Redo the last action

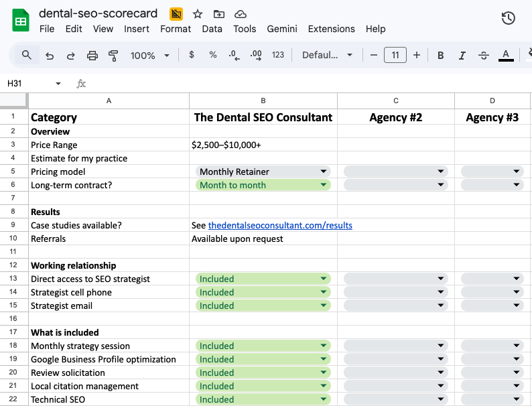pyautogui.click(x=70, y=56)
